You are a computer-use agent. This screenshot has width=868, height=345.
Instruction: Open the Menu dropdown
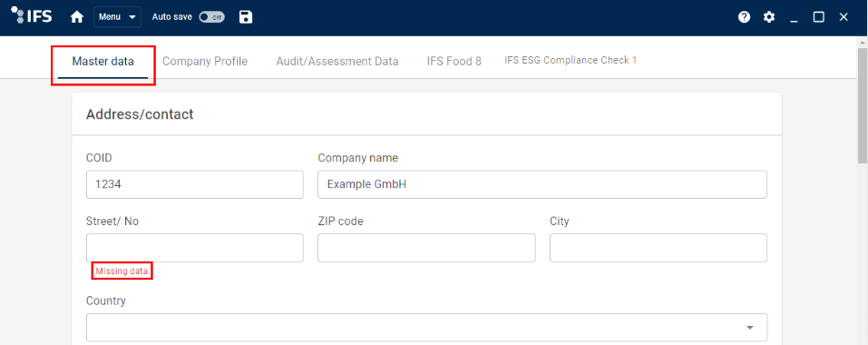117,17
